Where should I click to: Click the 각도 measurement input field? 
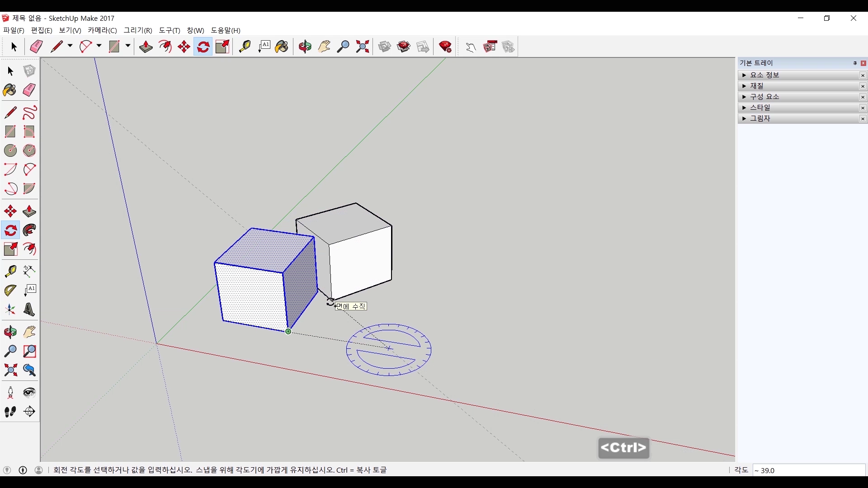(808, 470)
